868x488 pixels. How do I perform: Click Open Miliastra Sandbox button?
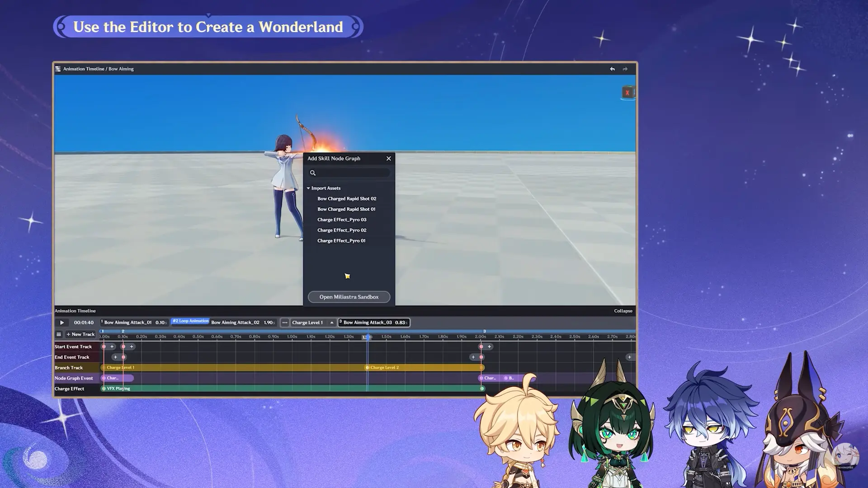[x=349, y=297]
